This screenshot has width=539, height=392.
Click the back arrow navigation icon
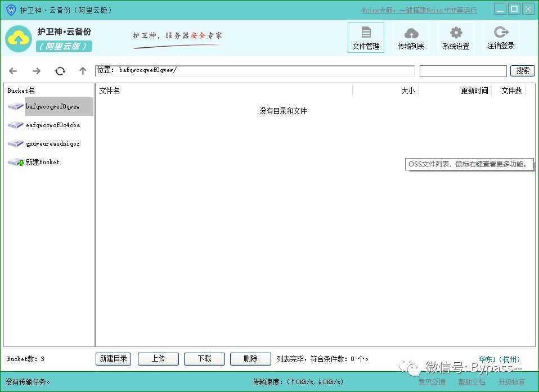click(x=13, y=71)
